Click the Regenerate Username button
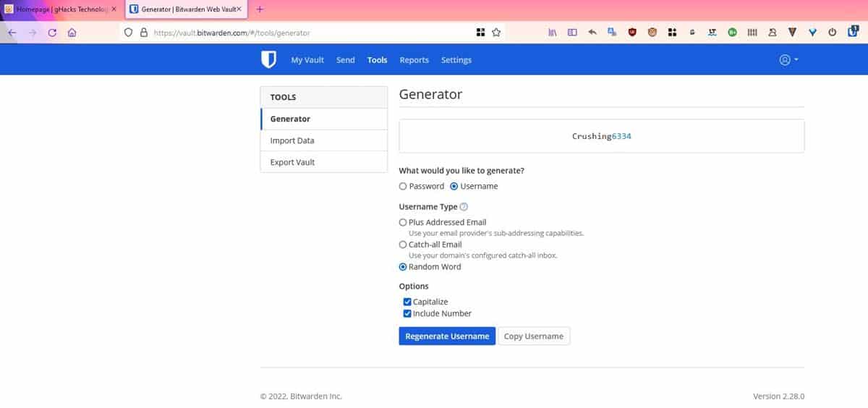The width and height of the screenshot is (868, 408). point(447,336)
